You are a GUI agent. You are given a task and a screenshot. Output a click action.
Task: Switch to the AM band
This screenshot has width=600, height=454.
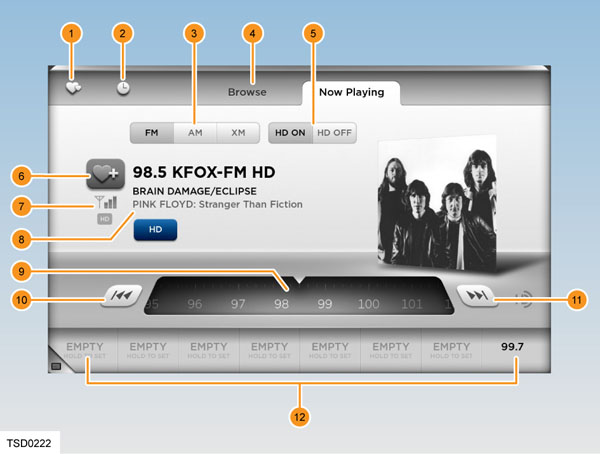(194, 132)
